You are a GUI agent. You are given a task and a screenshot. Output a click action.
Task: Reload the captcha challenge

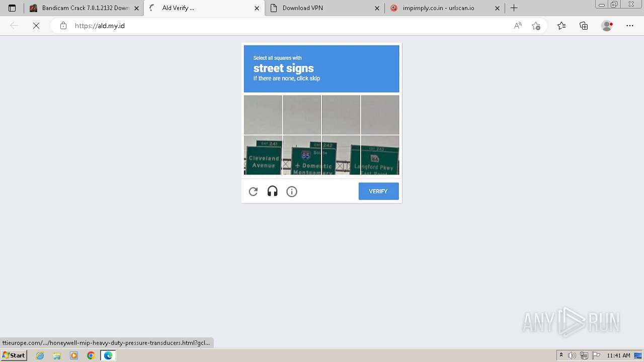pyautogui.click(x=253, y=192)
